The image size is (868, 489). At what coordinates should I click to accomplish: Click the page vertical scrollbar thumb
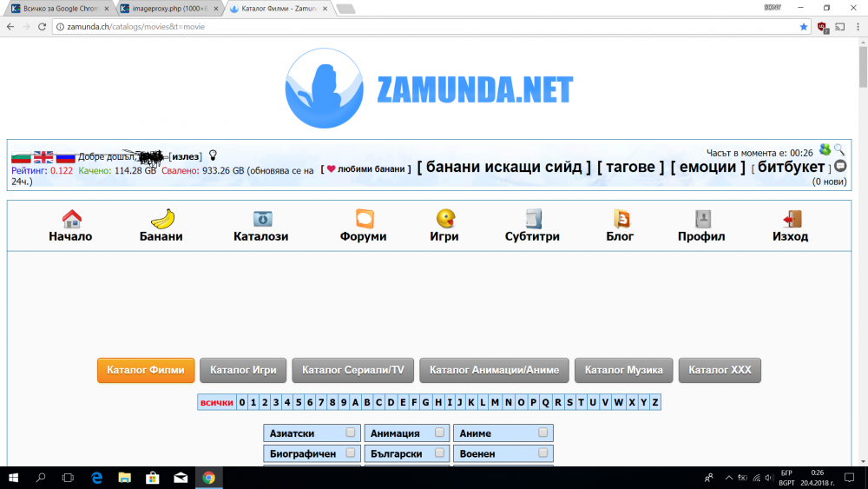point(863,67)
